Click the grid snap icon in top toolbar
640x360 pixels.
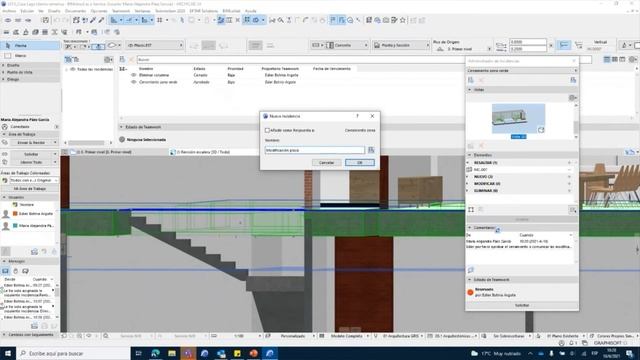point(160,20)
